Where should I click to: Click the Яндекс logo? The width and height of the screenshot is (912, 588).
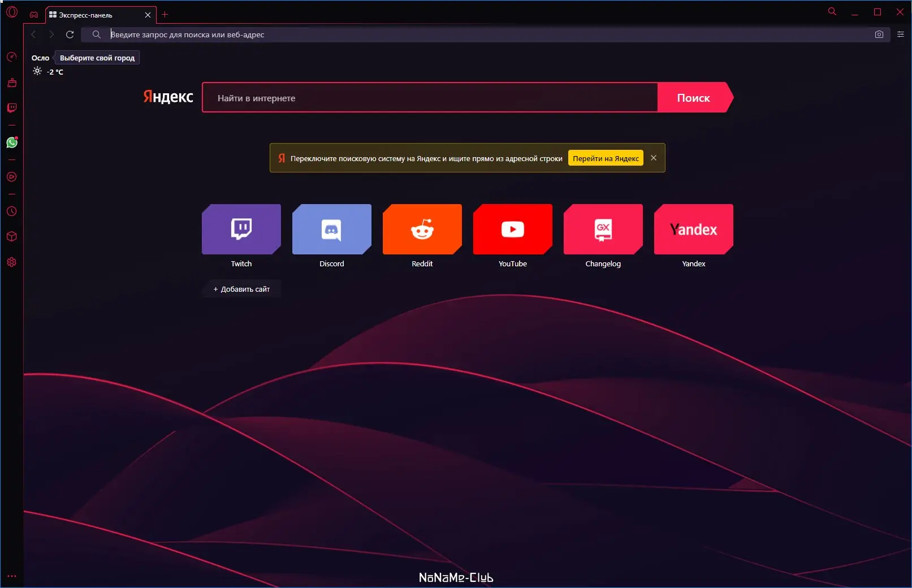pyautogui.click(x=168, y=97)
